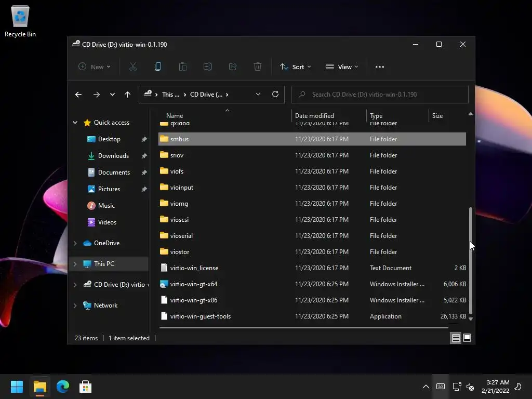
Task: Click the Delete trash icon
Action: [x=258, y=67]
